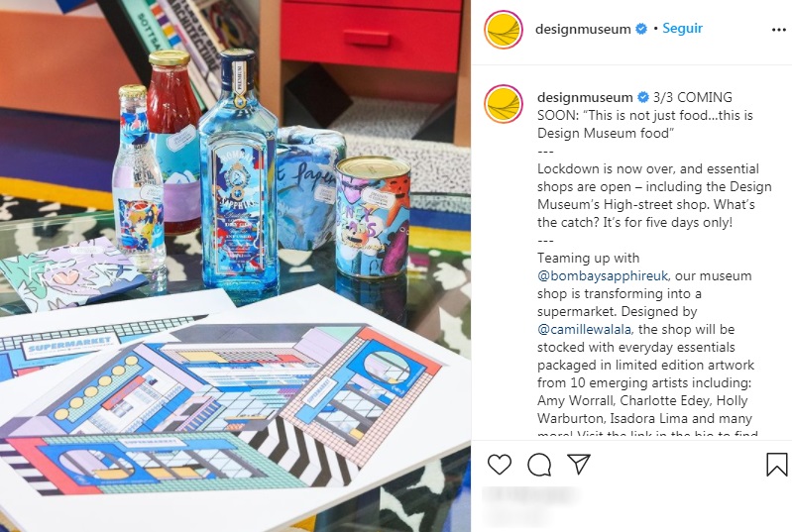792x532 pixels.
Task: Click the illustrated tin can in photo
Action: 372,217
